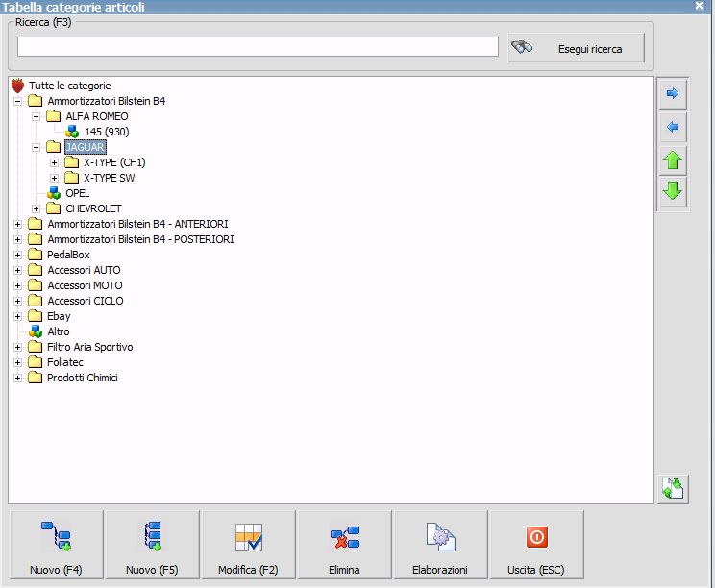The image size is (715, 588).
Task: Click the strawberry root icon
Action: tap(18, 86)
